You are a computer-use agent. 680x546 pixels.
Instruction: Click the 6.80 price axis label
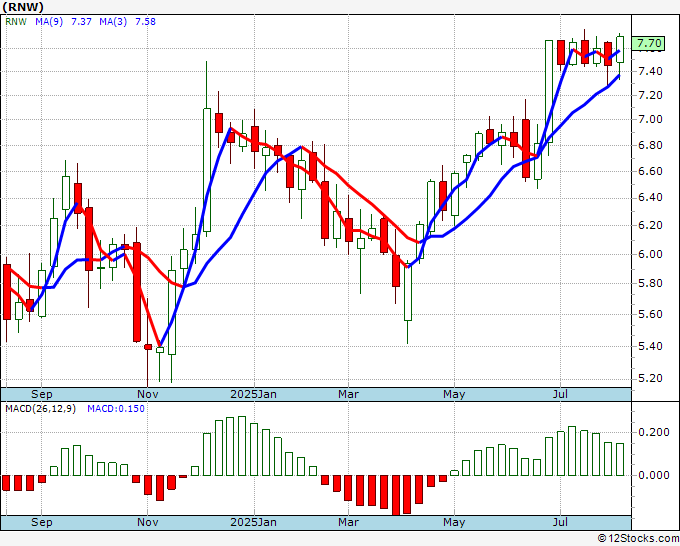click(650, 145)
